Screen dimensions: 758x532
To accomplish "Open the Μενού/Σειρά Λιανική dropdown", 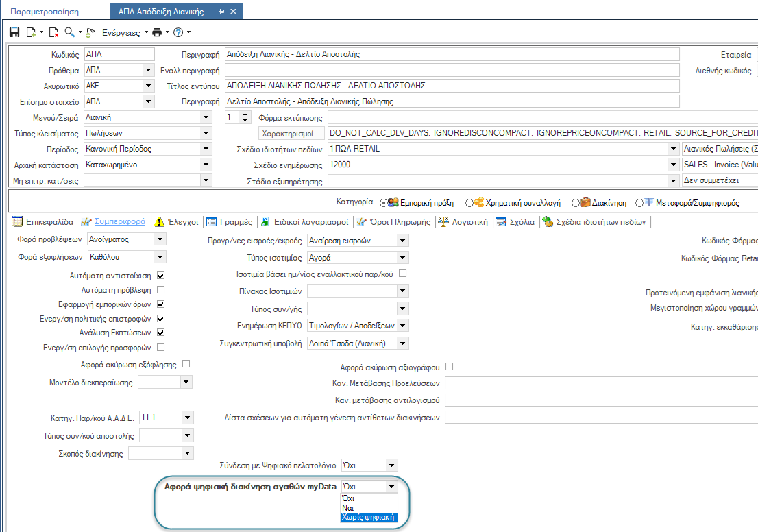I will [206, 117].
